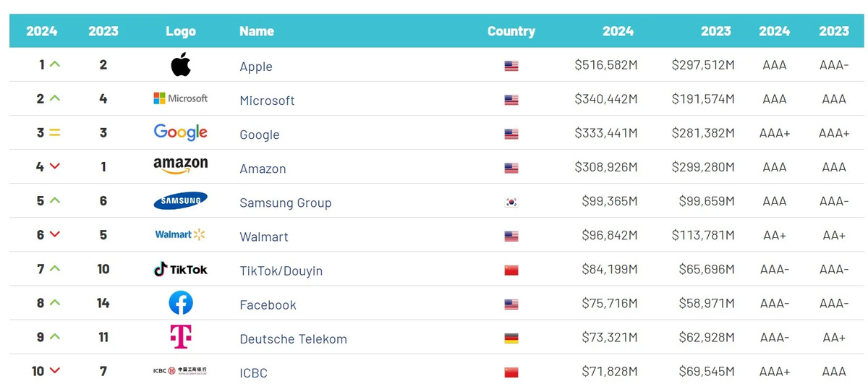Click the Apple logo icon
The height and width of the screenshot is (392, 868).
(x=181, y=64)
